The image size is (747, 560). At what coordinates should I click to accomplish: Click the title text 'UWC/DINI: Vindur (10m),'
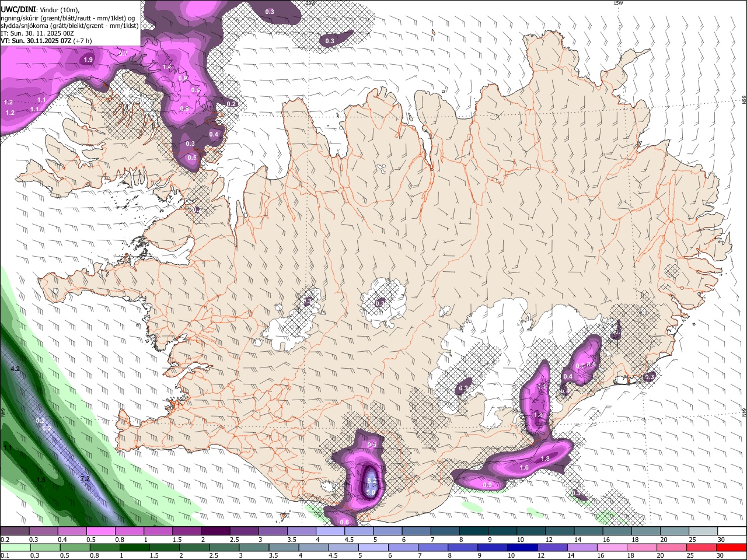(x=39, y=10)
